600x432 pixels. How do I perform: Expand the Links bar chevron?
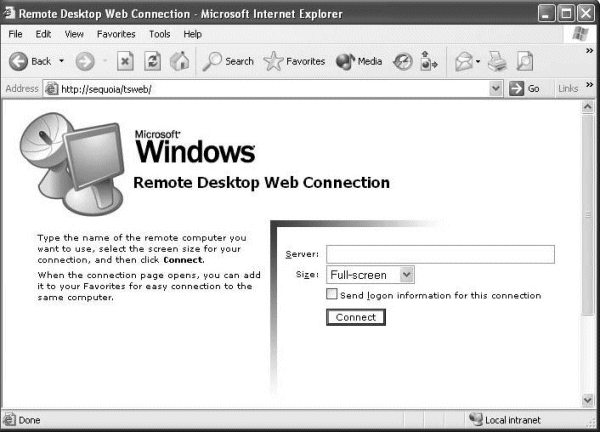tap(589, 85)
